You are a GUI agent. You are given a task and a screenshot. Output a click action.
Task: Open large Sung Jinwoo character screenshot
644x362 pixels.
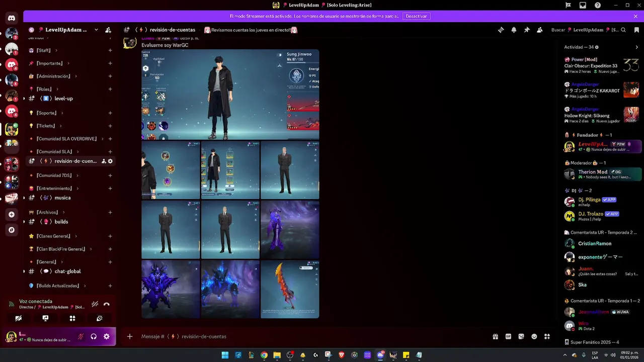coord(230,95)
